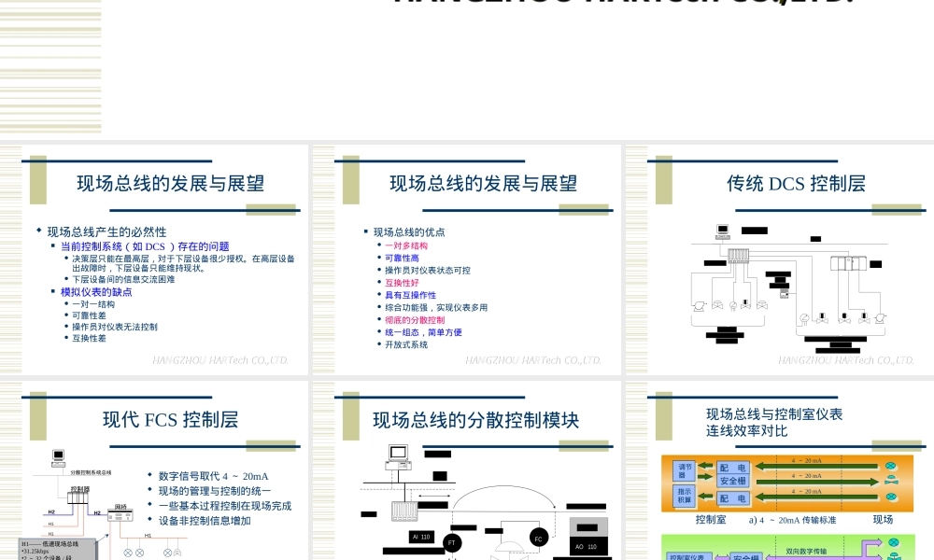Click the H1—低速现场总线 note box
Image resolution: width=934 pixels, height=560 pixels.
point(59,550)
